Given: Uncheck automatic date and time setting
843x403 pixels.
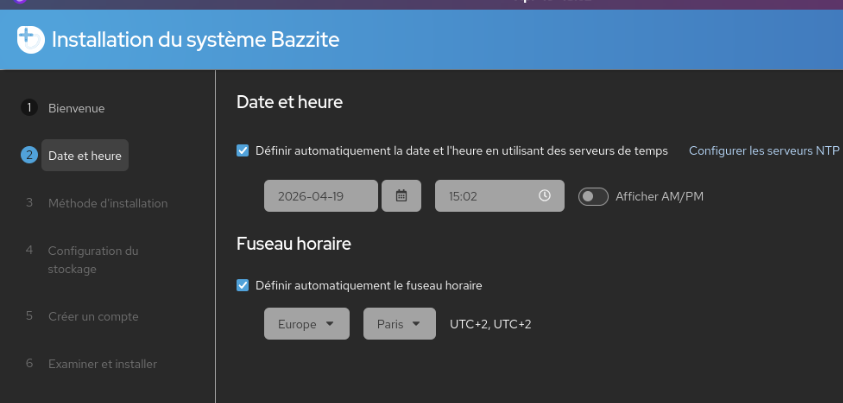Looking at the screenshot, I should (x=243, y=151).
